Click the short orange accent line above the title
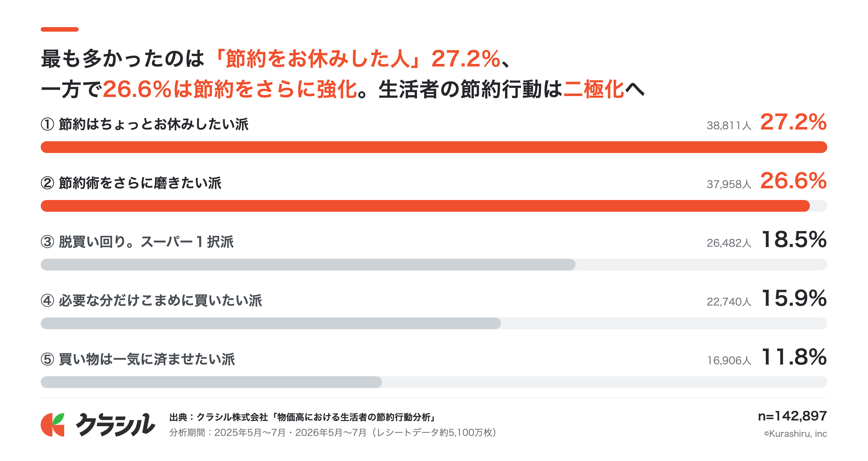This screenshot has height=461, width=868. click(x=60, y=29)
